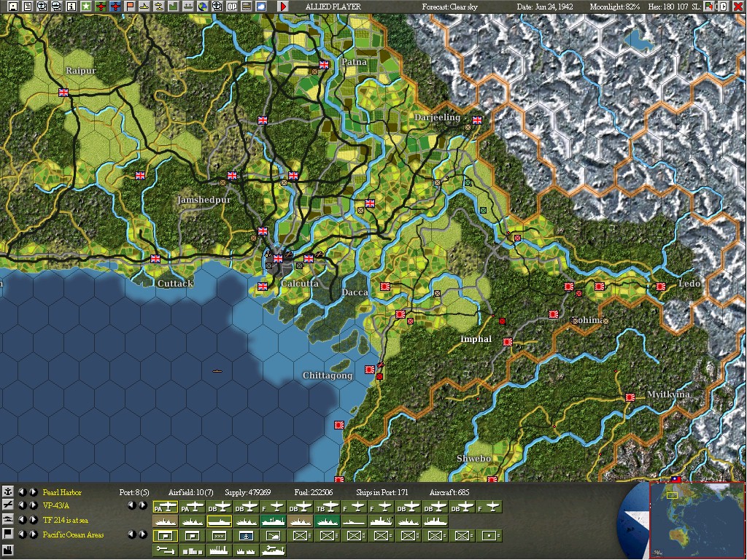Select British base flag at Raipur
The height and width of the screenshot is (560, 747).
pyautogui.click(x=63, y=92)
